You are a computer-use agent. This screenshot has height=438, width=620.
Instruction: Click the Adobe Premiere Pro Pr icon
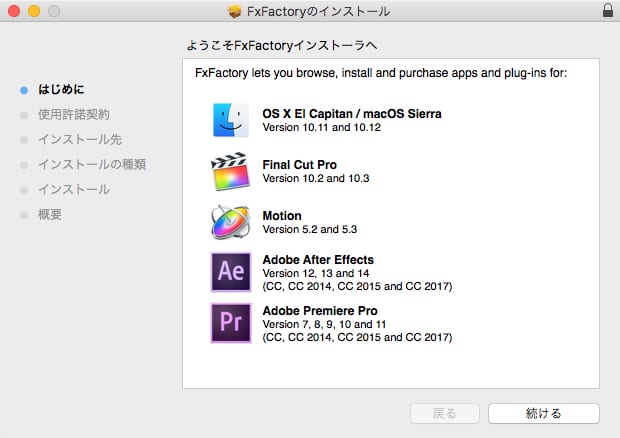(x=231, y=323)
